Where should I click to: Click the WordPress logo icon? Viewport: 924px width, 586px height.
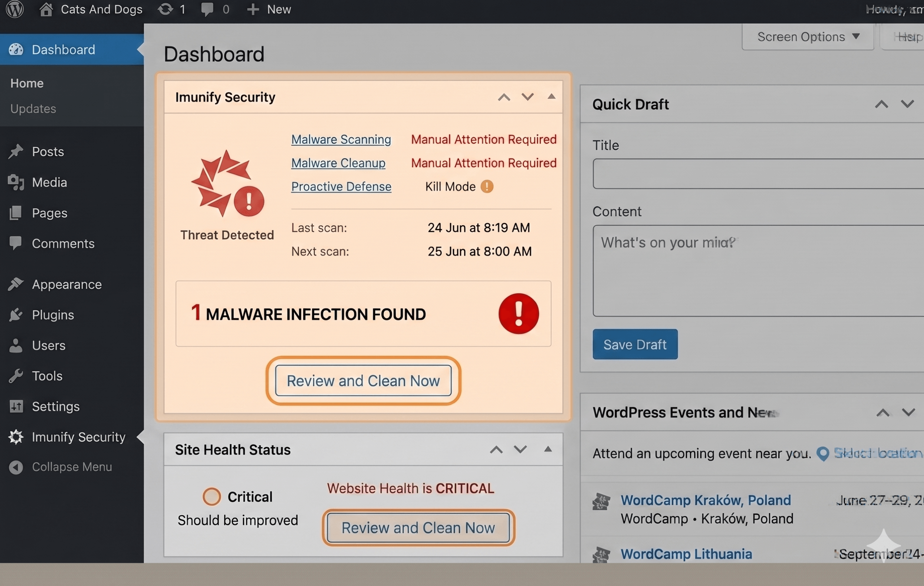(14, 9)
